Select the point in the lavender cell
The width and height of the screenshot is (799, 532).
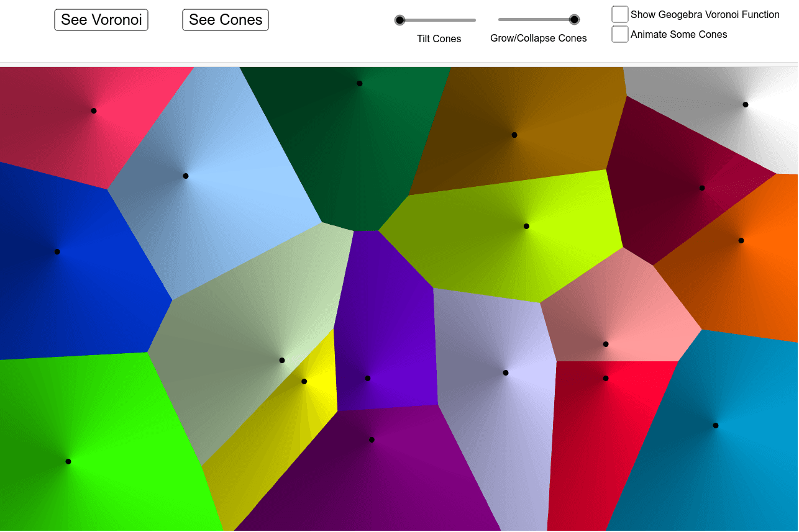click(506, 373)
